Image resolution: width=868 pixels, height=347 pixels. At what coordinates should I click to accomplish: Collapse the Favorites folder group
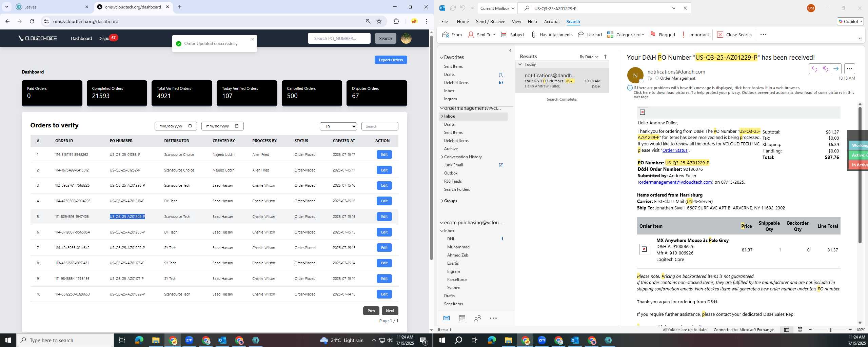coord(441,58)
